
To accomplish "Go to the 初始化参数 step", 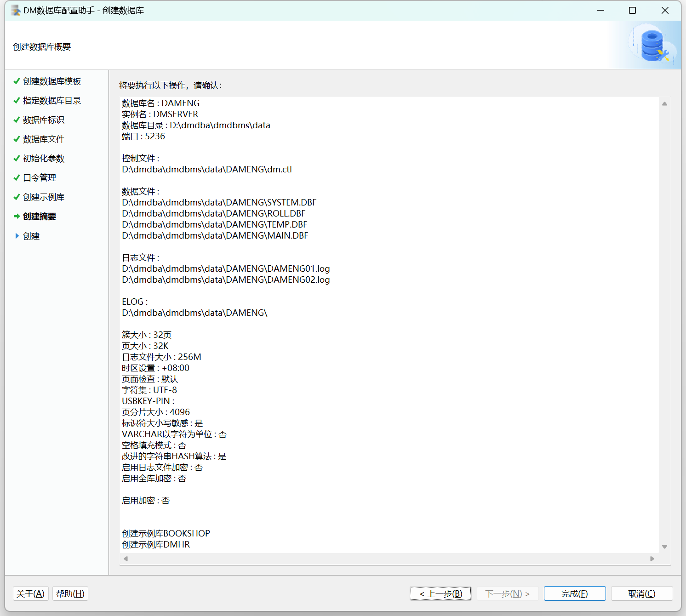I will [x=44, y=159].
